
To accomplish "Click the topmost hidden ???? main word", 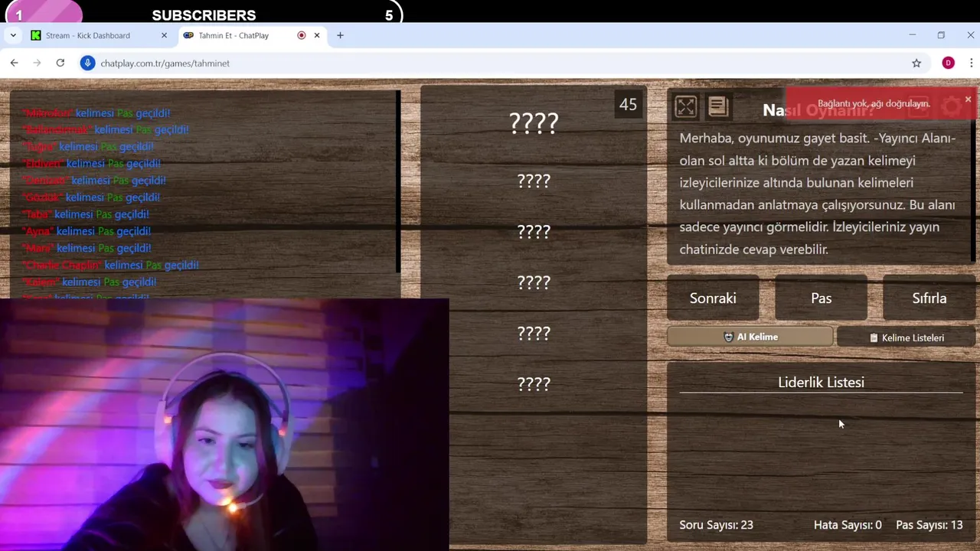I will click(534, 123).
